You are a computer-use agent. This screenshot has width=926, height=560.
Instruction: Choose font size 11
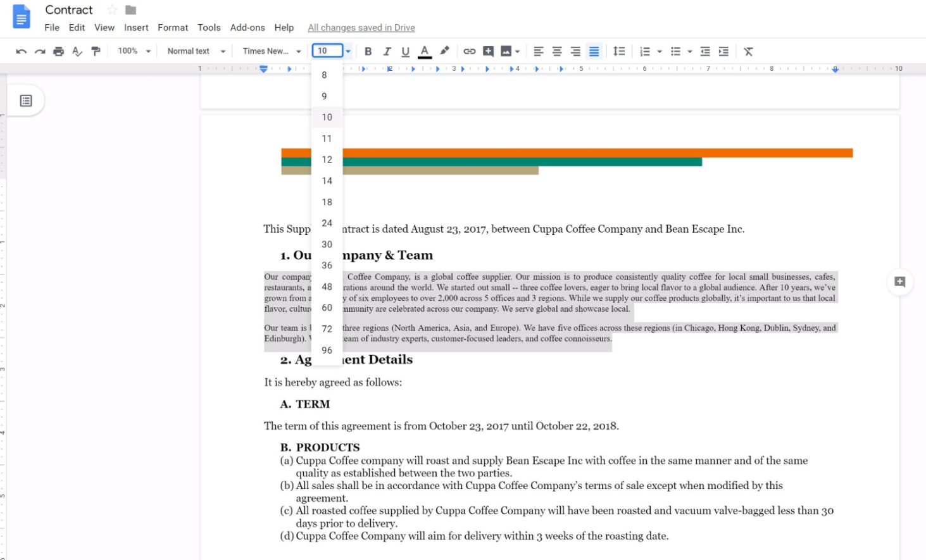click(x=327, y=139)
